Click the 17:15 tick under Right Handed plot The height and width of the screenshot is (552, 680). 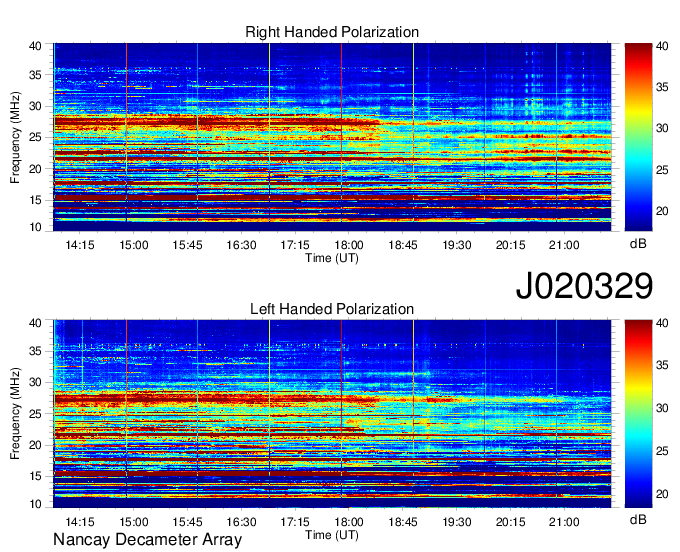coord(295,245)
